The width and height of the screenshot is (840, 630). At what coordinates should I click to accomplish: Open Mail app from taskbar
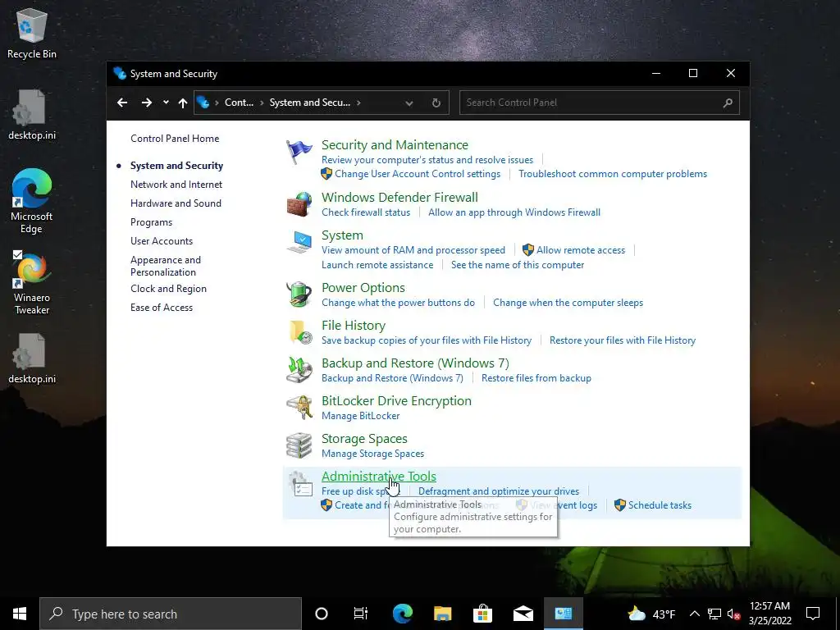tap(523, 614)
